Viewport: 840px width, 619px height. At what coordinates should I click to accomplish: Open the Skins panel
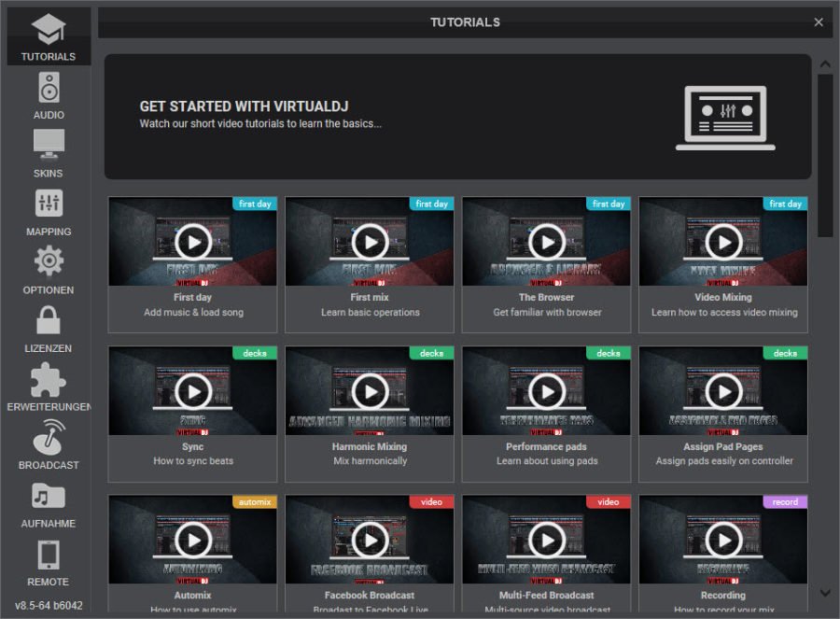pos(48,150)
